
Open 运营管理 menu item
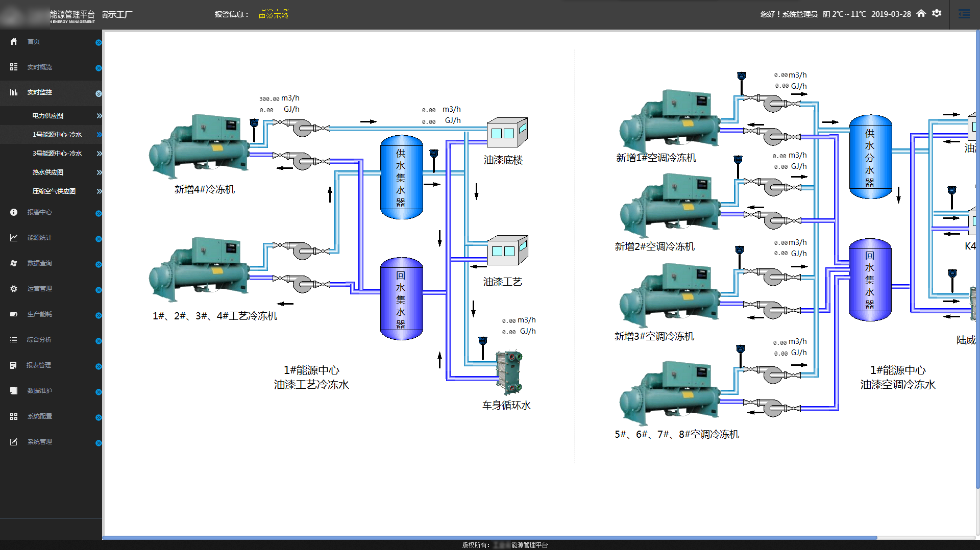click(x=51, y=289)
